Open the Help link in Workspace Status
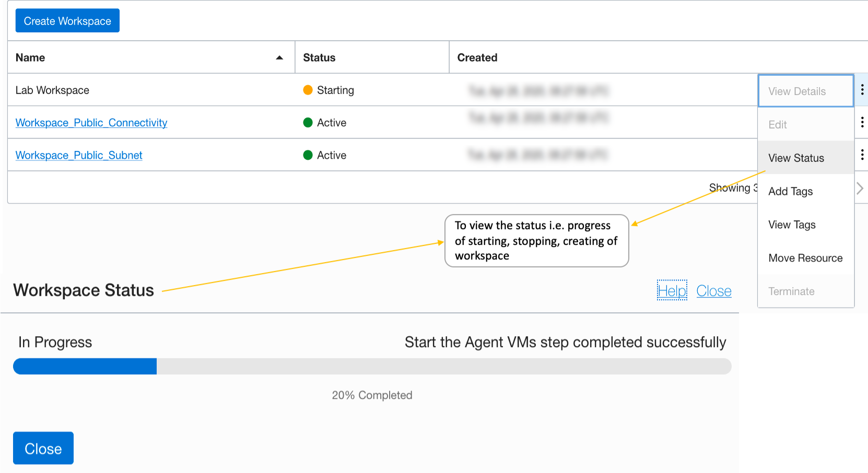Image resolution: width=868 pixels, height=473 pixels. click(x=672, y=291)
